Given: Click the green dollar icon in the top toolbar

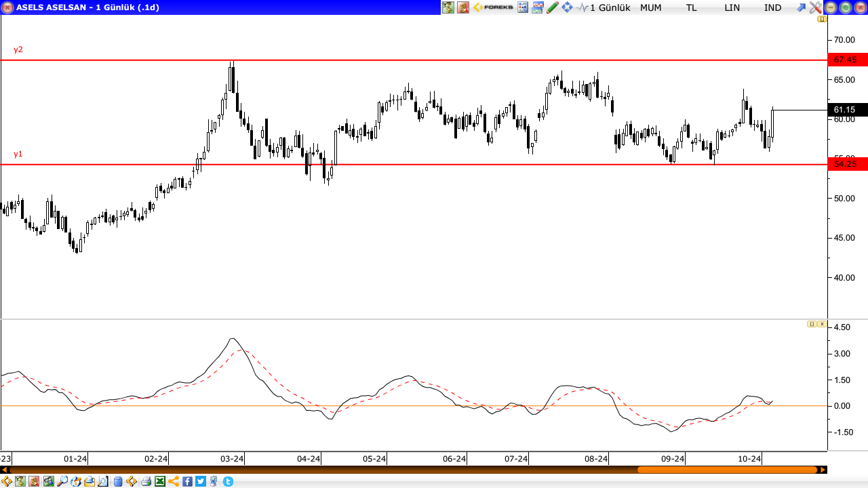Looking at the screenshot, I should click(448, 7).
